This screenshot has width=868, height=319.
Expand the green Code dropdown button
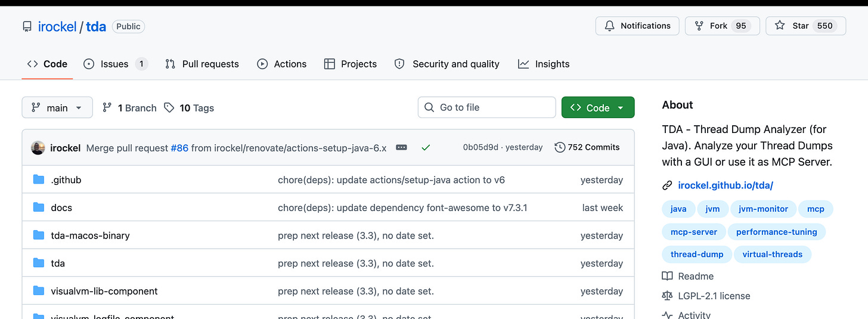[598, 107]
